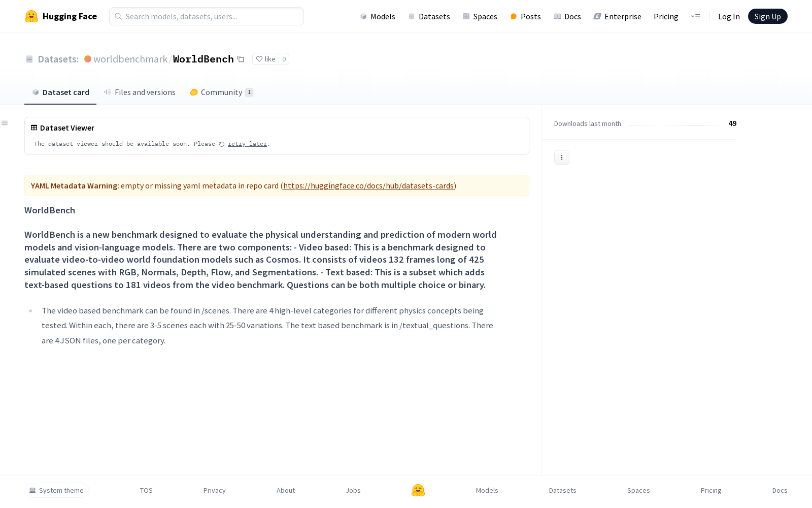Go to Models in top navigation

(378, 17)
